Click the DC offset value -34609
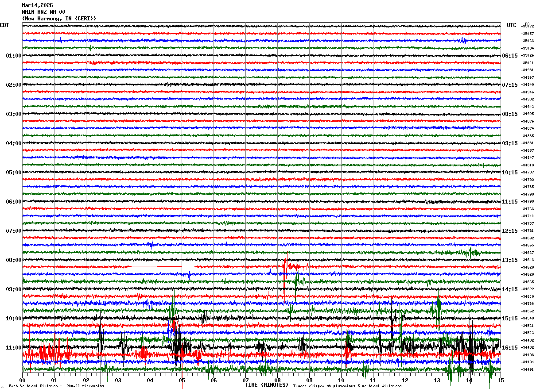Image resolution: width=536 pixels, height=392 pixels. 528,296
